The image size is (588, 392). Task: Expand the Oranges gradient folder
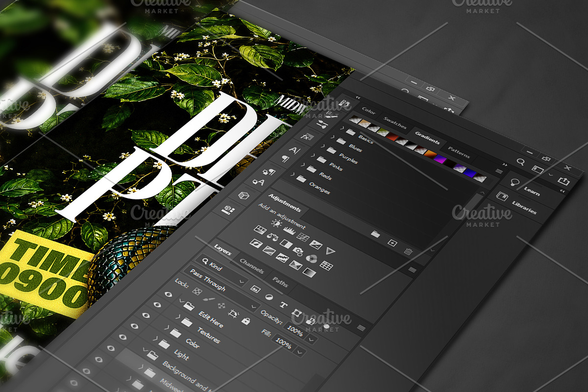click(293, 174)
